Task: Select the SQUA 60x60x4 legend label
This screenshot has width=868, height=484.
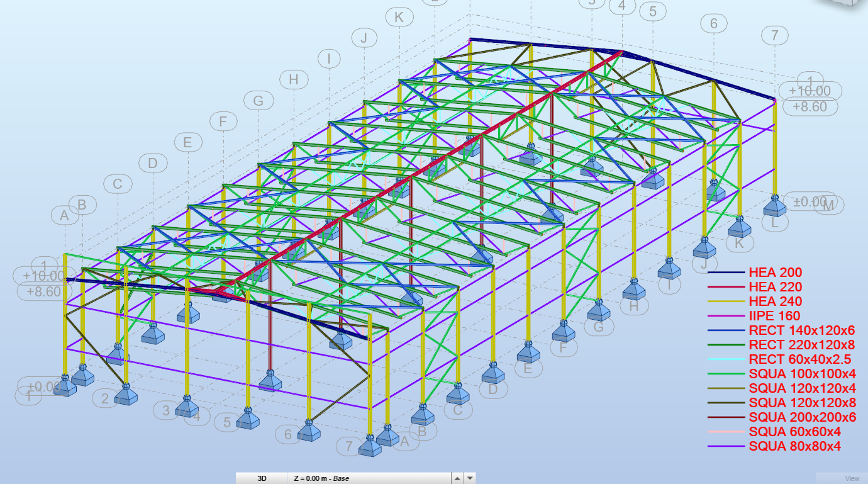Action: click(x=795, y=432)
